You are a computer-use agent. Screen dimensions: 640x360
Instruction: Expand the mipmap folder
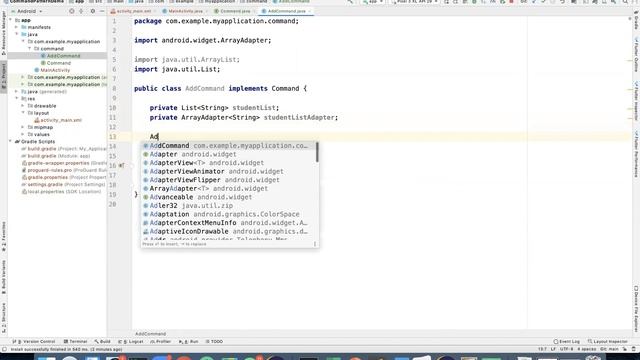(x=23, y=127)
